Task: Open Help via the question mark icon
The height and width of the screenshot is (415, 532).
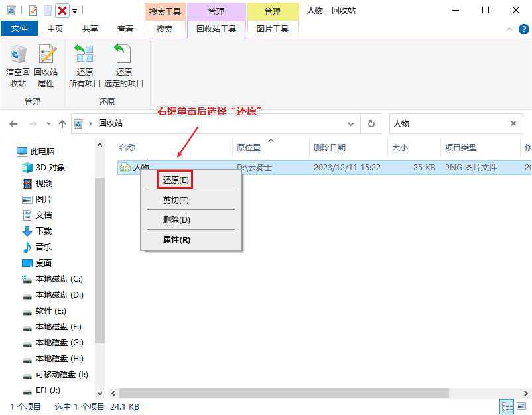Action: pyautogui.click(x=523, y=29)
